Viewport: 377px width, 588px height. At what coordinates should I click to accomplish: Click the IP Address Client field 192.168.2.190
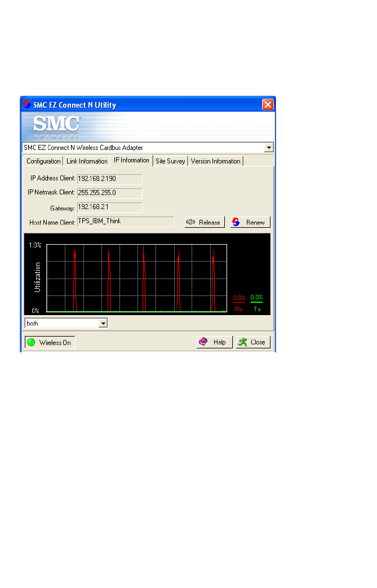coord(109,179)
